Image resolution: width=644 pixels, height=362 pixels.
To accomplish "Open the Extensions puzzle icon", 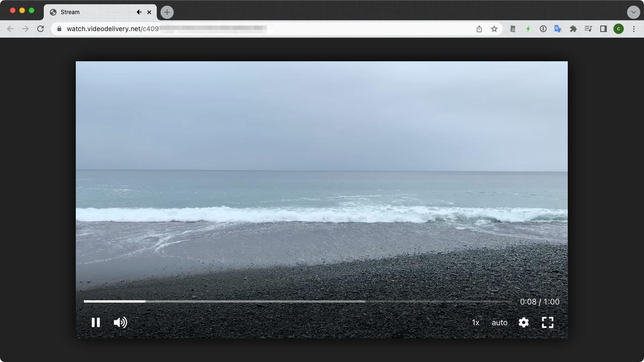I will (x=573, y=29).
